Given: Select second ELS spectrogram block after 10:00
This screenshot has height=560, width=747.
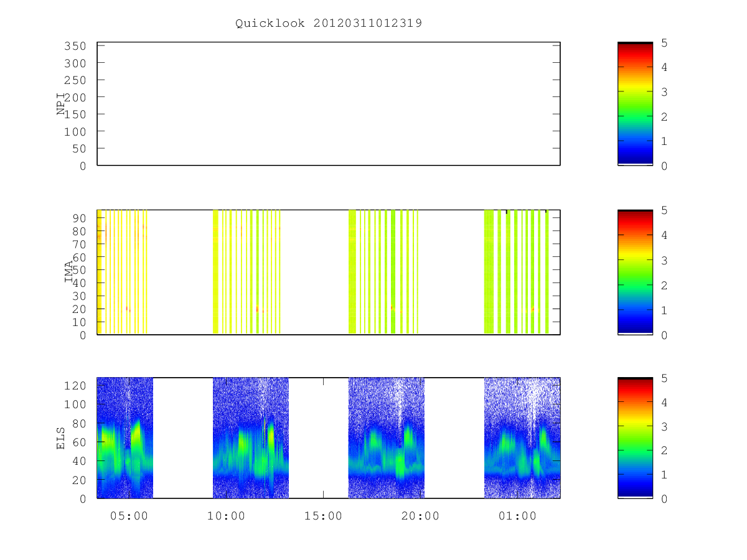Looking at the screenshot, I should (x=251, y=438).
